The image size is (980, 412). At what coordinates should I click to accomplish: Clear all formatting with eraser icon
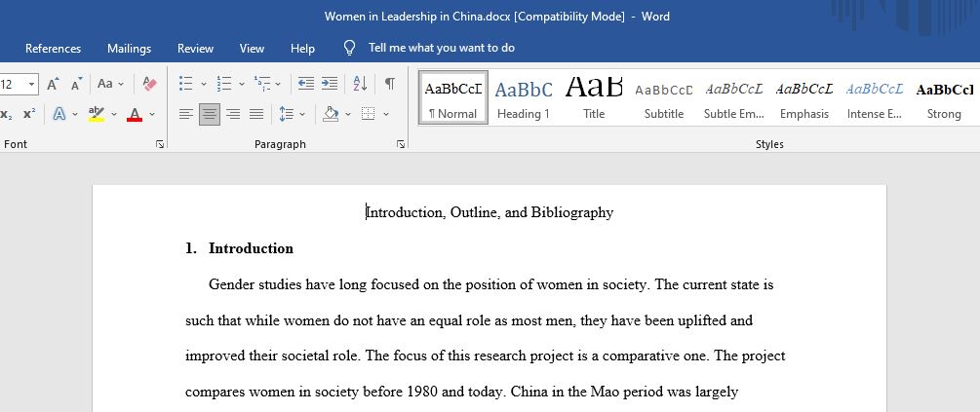[149, 84]
